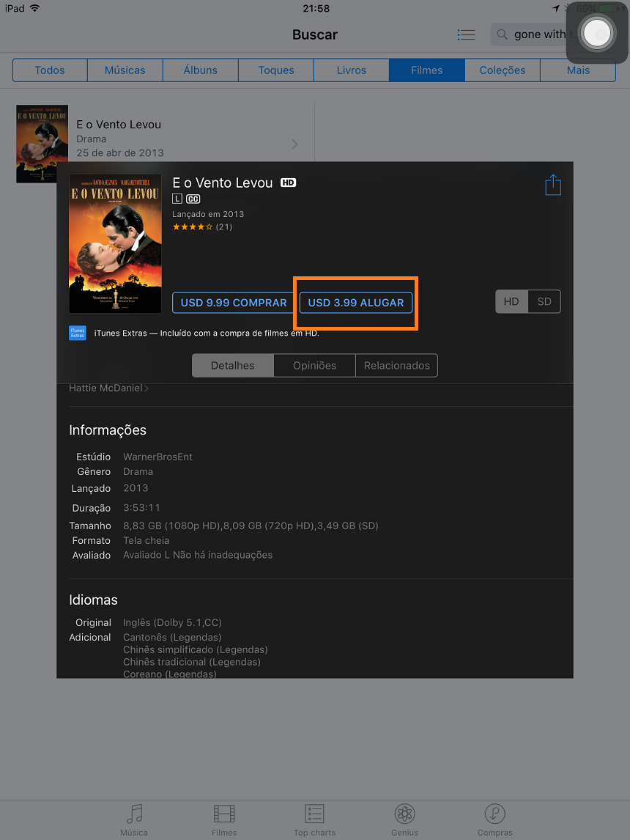Tap the star rating with 21 reviews
The height and width of the screenshot is (840, 630).
[202, 226]
